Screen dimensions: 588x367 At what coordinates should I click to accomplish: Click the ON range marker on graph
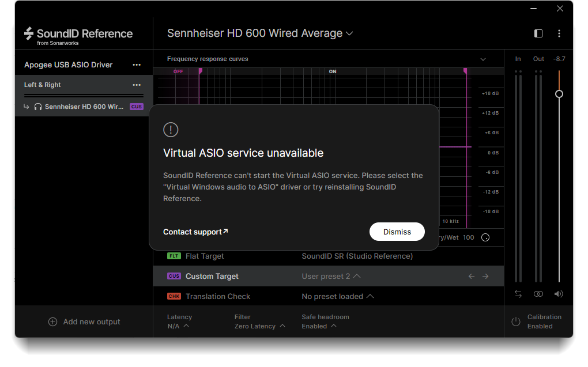[333, 71]
